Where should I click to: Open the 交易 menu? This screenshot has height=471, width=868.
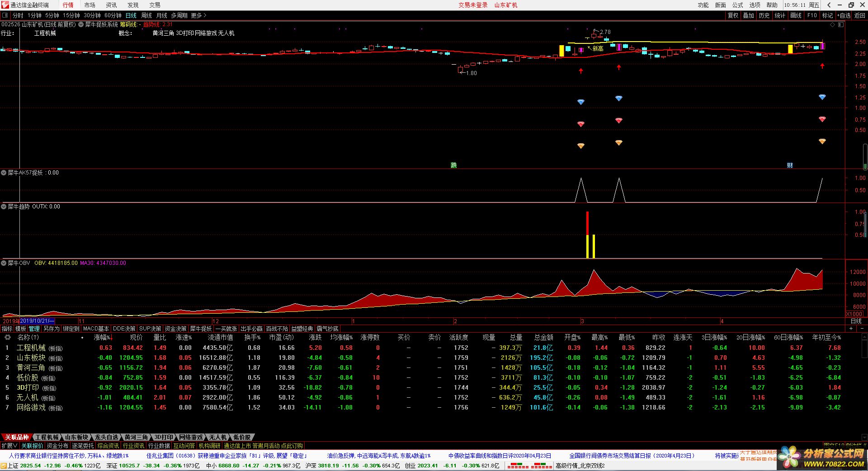(x=155, y=5)
